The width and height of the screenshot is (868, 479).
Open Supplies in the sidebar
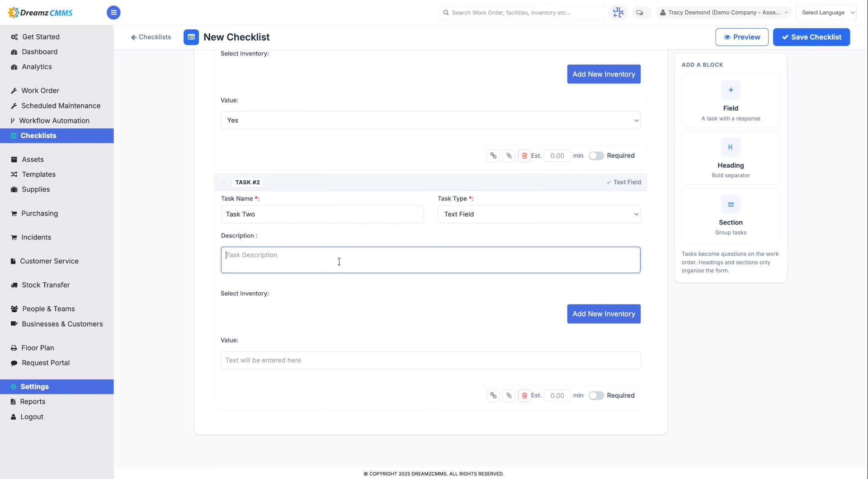tap(36, 189)
